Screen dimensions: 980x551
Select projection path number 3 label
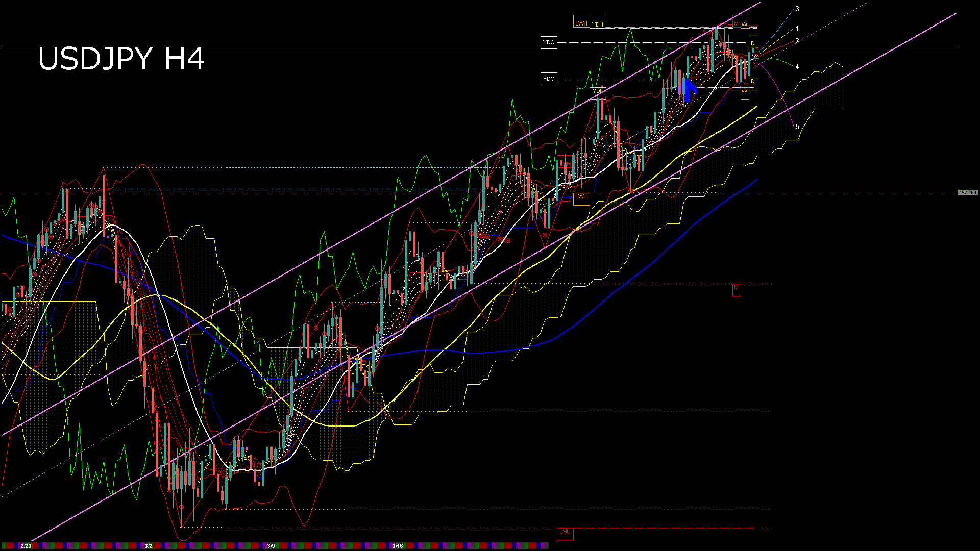pyautogui.click(x=797, y=9)
